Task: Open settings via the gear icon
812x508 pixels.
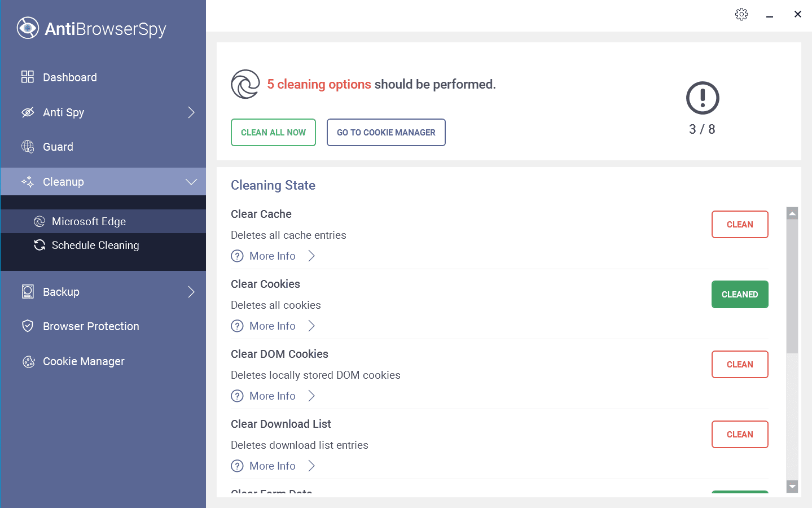Action: (x=741, y=15)
